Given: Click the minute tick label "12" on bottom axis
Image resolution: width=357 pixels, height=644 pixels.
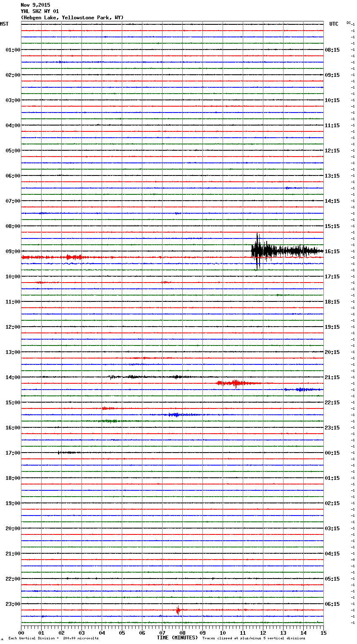Looking at the screenshot, I should click(263, 633).
